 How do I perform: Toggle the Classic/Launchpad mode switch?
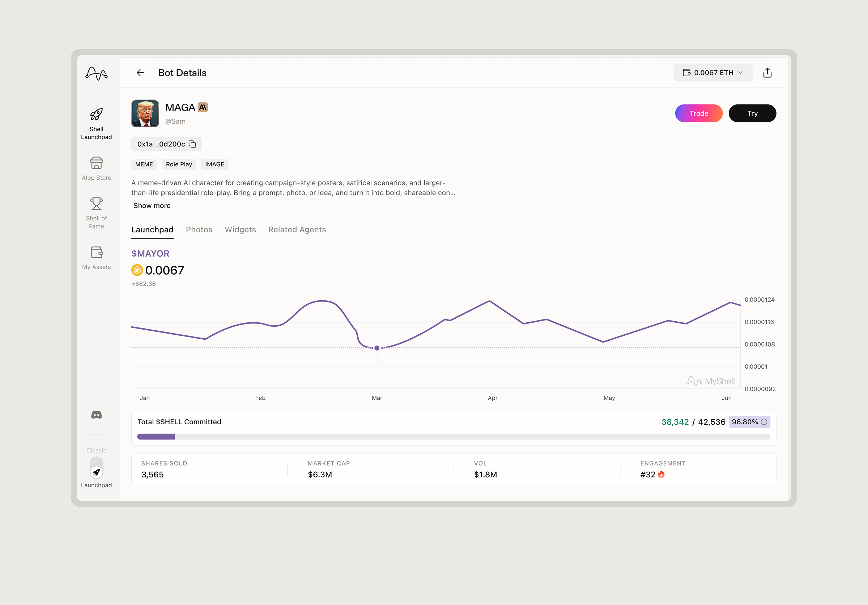pos(97,467)
